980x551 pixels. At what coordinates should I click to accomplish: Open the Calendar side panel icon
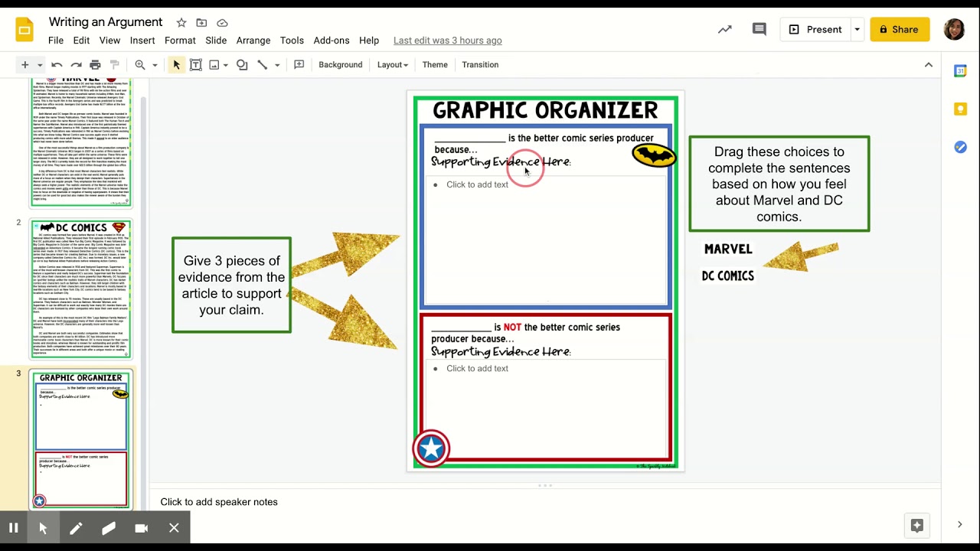pyautogui.click(x=960, y=71)
